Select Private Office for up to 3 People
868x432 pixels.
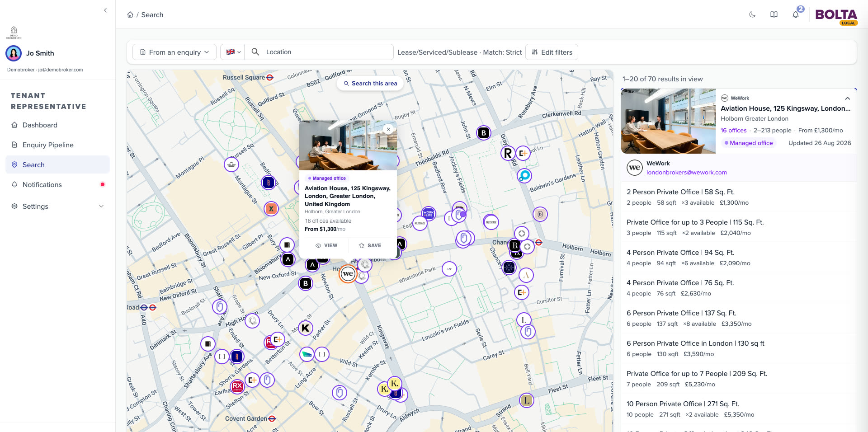click(x=739, y=227)
